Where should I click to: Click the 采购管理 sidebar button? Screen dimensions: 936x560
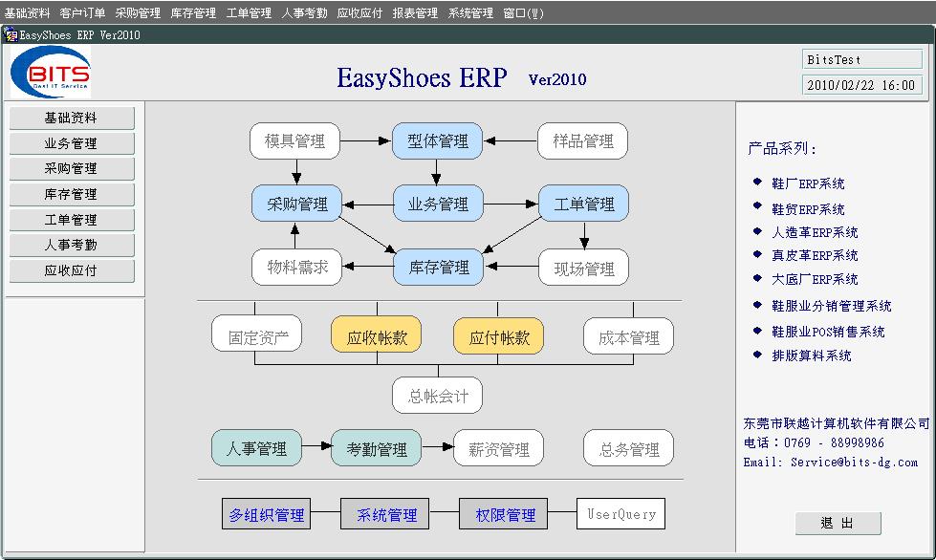(x=72, y=169)
